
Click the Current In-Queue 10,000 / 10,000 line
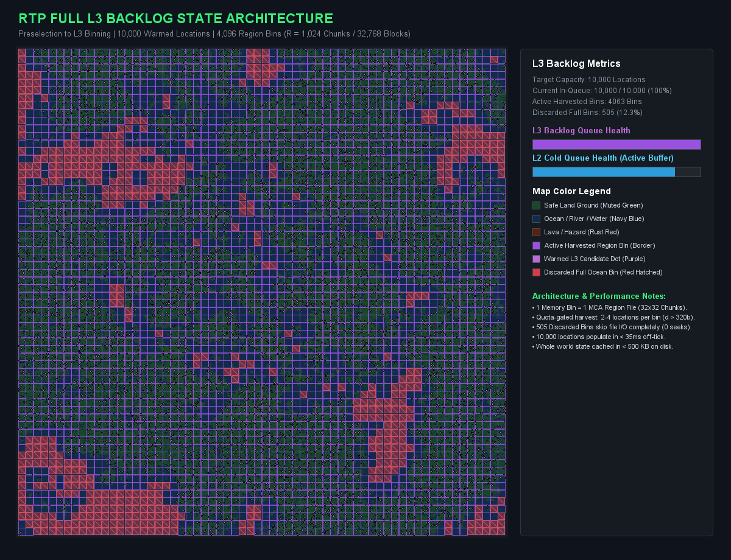pos(602,91)
